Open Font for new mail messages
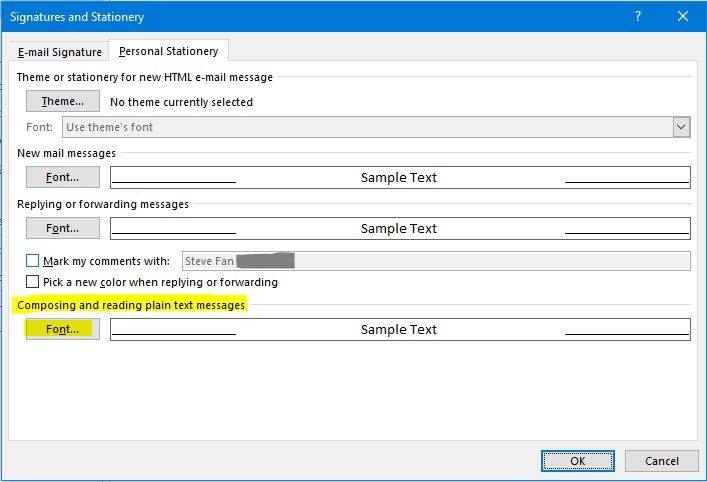 62,177
